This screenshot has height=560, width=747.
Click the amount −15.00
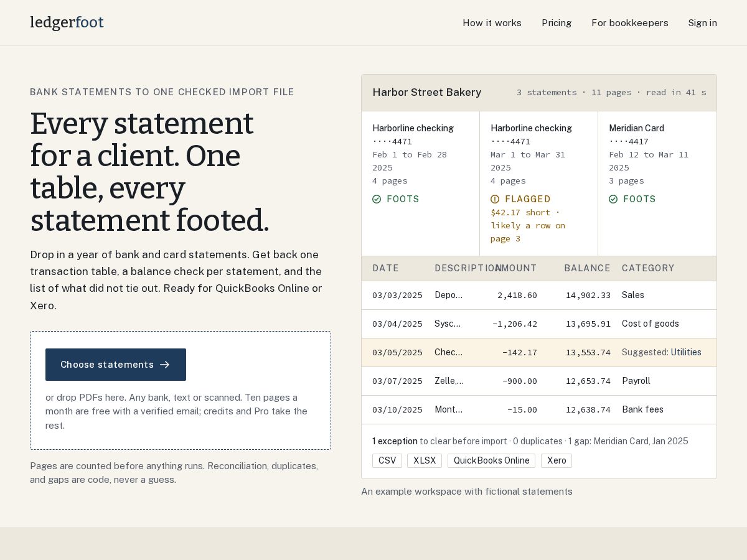(x=522, y=410)
